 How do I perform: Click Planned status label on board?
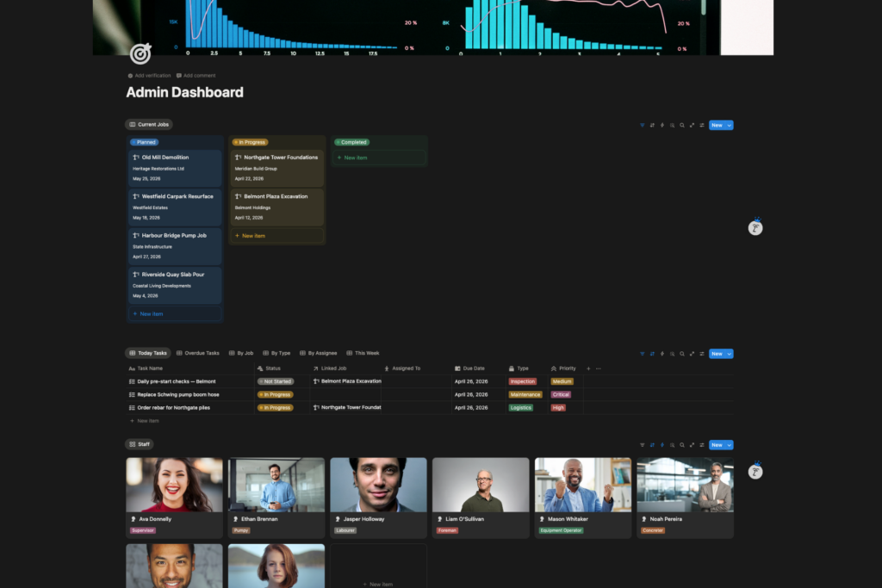pyautogui.click(x=145, y=143)
